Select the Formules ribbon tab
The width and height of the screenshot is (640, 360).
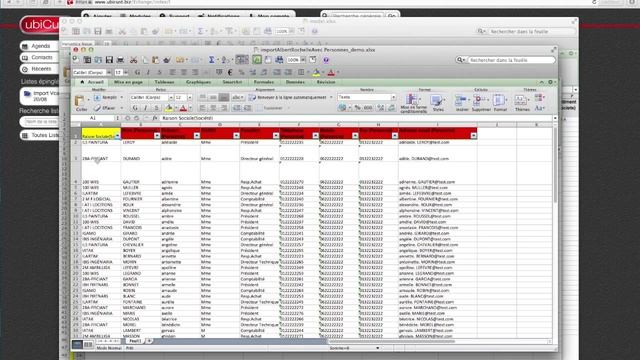point(264,82)
